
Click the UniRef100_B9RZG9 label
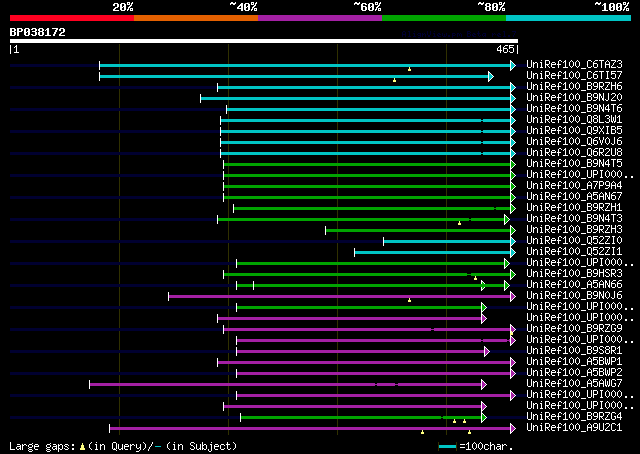(x=574, y=329)
